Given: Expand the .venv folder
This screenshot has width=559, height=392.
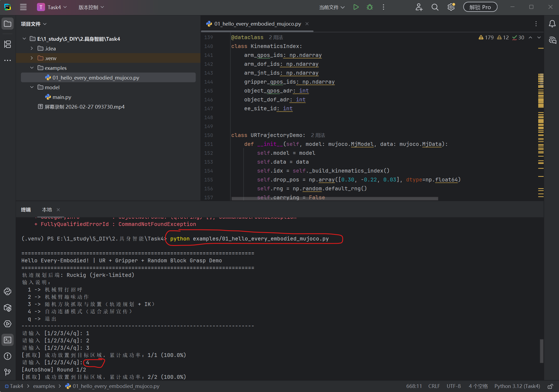Looking at the screenshot, I should (x=32, y=58).
